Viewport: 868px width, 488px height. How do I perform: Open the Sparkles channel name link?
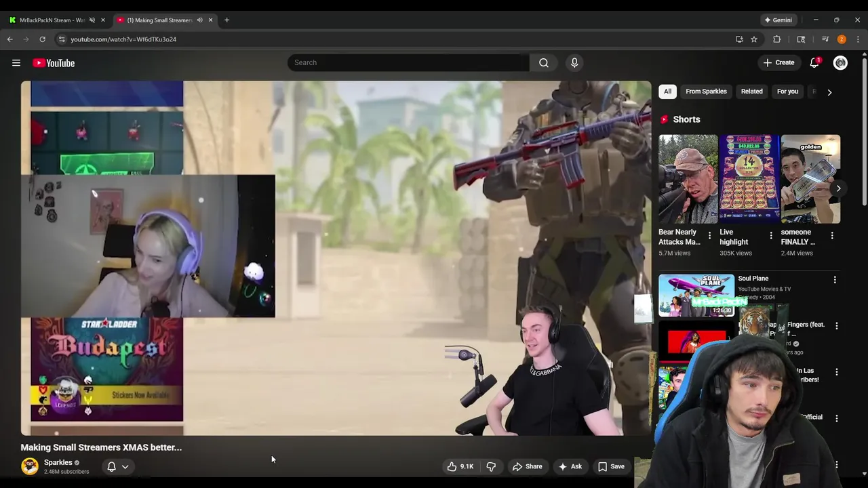(58, 462)
